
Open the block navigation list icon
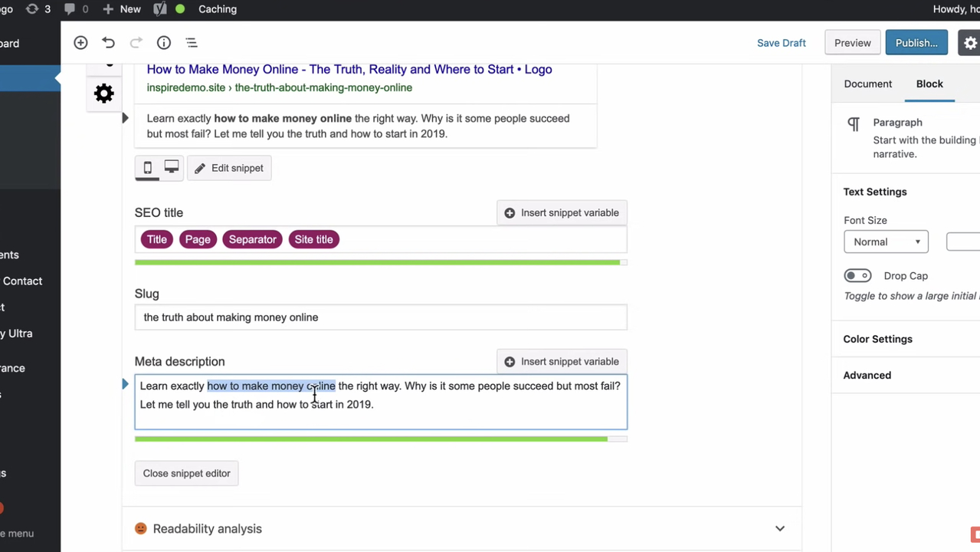(192, 43)
